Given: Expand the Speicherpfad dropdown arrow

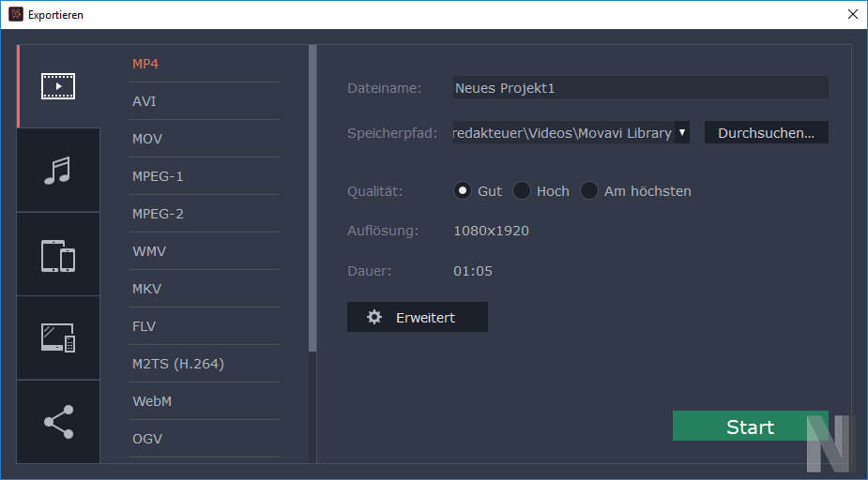Looking at the screenshot, I should 682,132.
